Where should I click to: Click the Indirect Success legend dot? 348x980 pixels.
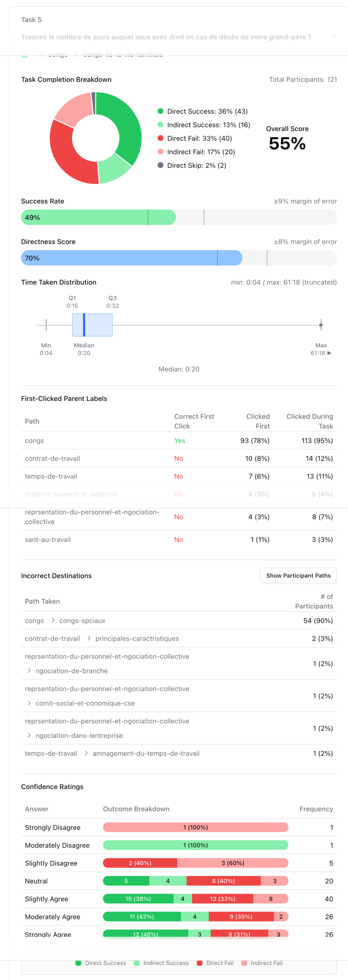[161, 125]
